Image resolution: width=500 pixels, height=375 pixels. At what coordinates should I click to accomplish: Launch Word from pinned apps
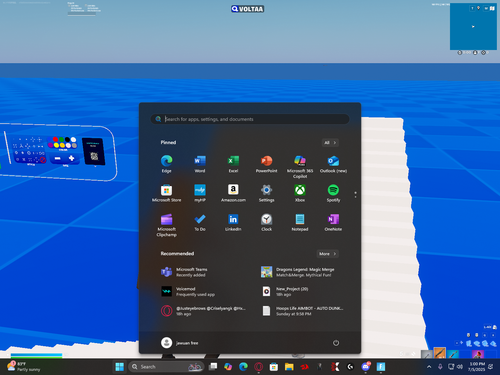[200, 164]
